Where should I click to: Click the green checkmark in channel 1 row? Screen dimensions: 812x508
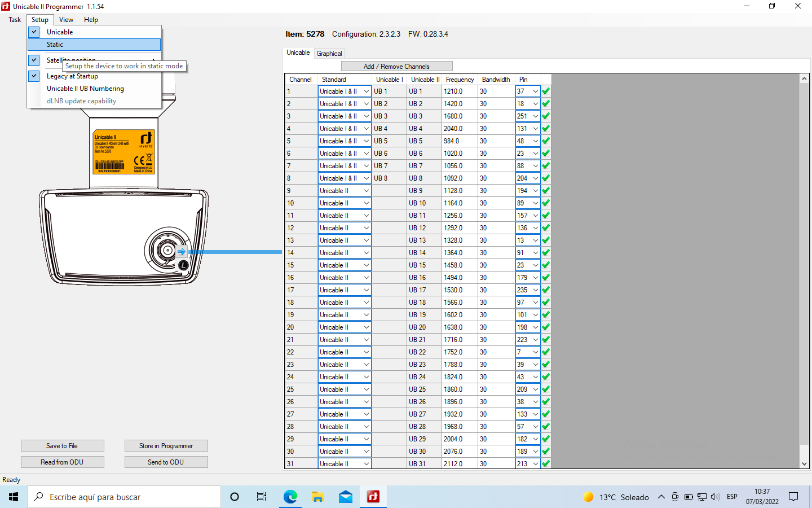pos(546,91)
